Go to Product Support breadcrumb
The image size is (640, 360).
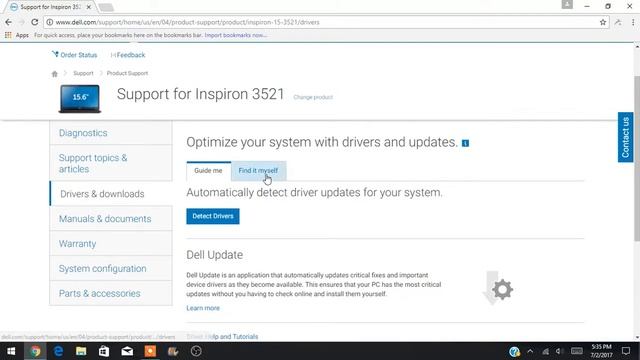127,73
